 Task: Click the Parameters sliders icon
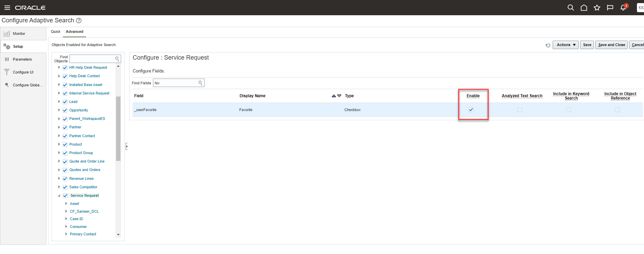(7, 59)
